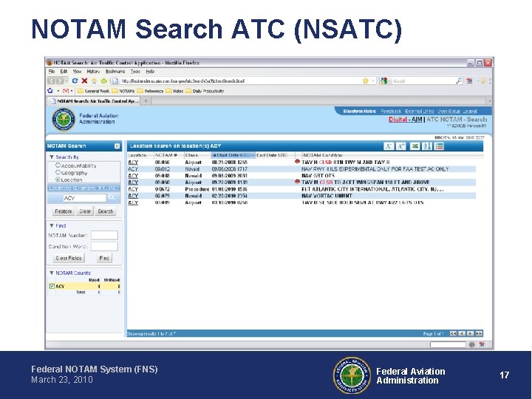Open the History menu

pos(93,72)
